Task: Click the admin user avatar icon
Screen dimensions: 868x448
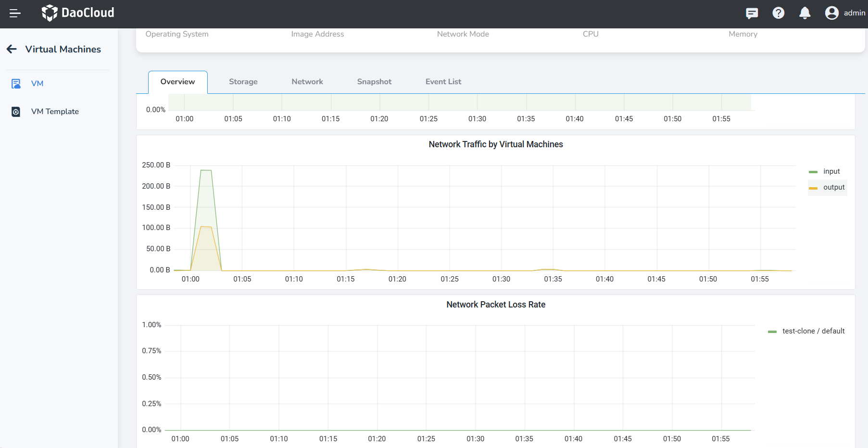Action: click(x=831, y=13)
